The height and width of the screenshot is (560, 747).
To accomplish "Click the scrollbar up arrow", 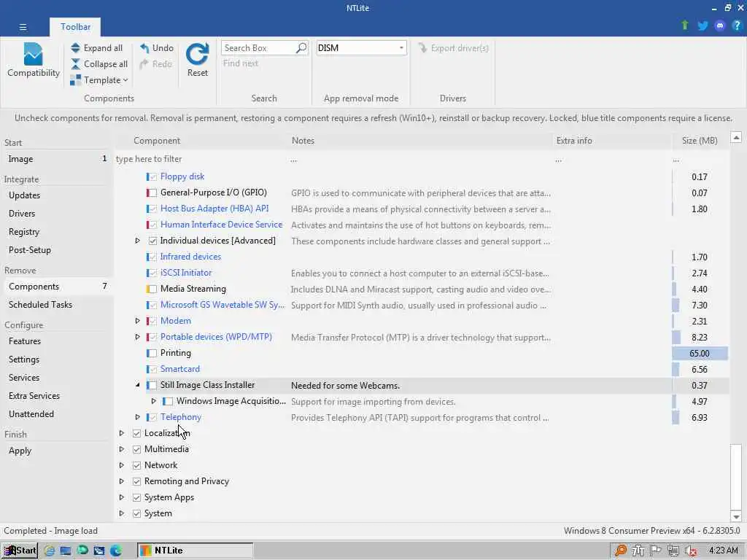I will pyautogui.click(x=736, y=138).
